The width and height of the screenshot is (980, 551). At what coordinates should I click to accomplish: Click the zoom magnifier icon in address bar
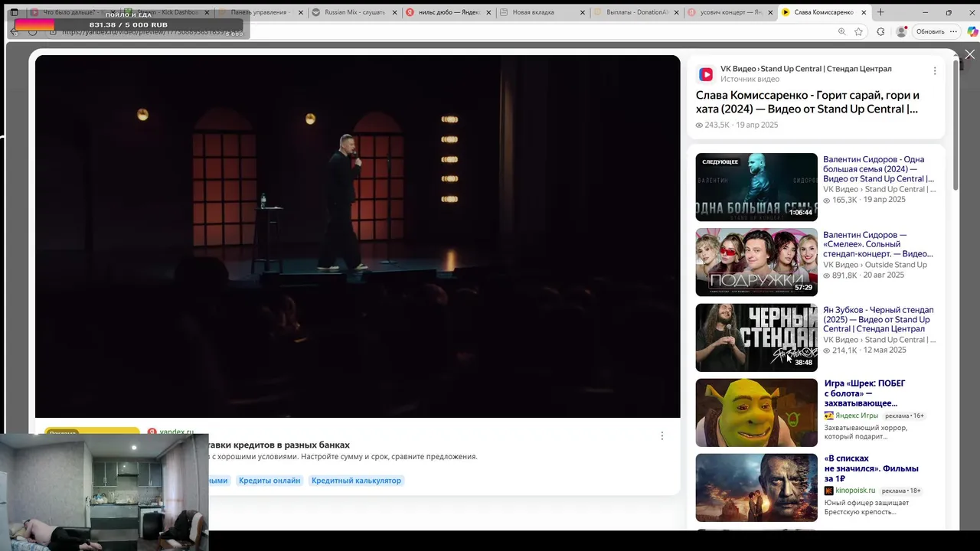842,31
